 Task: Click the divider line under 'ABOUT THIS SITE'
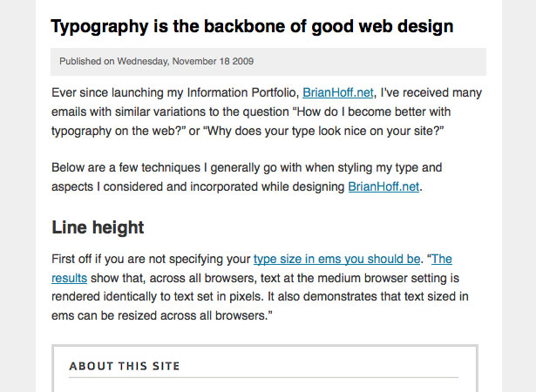click(x=263, y=378)
